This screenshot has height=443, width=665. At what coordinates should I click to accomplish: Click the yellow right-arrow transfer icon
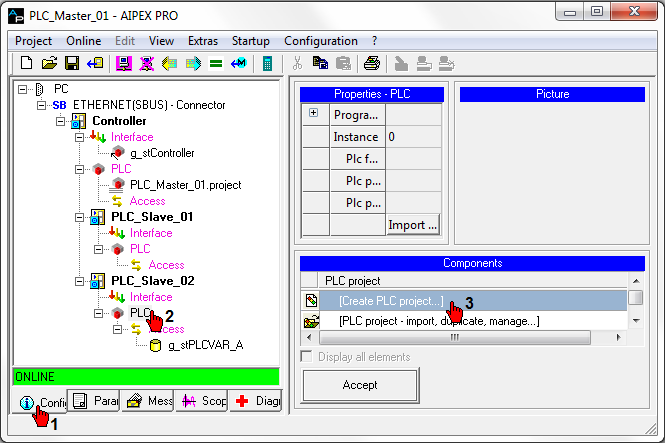click(x=193, y=64)
